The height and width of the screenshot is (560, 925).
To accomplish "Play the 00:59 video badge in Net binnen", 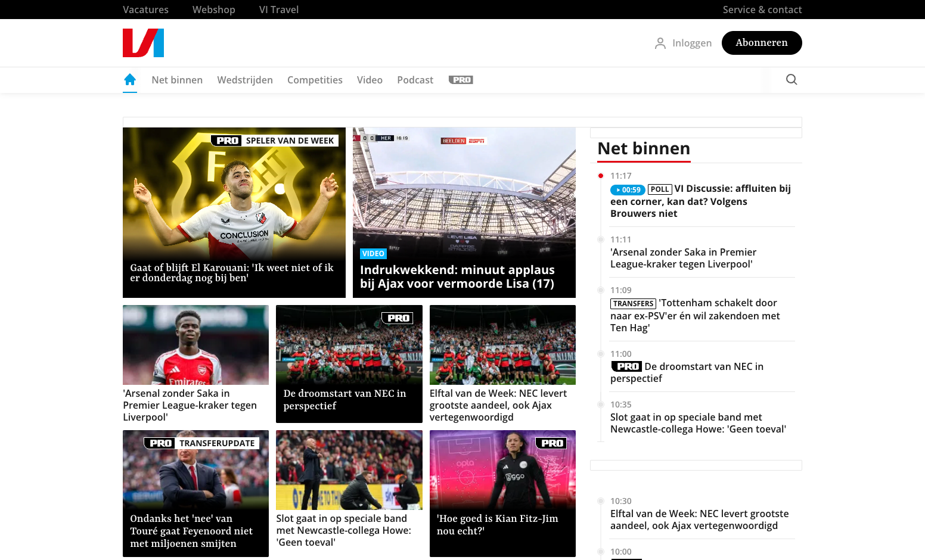I will tap(628, 189).
